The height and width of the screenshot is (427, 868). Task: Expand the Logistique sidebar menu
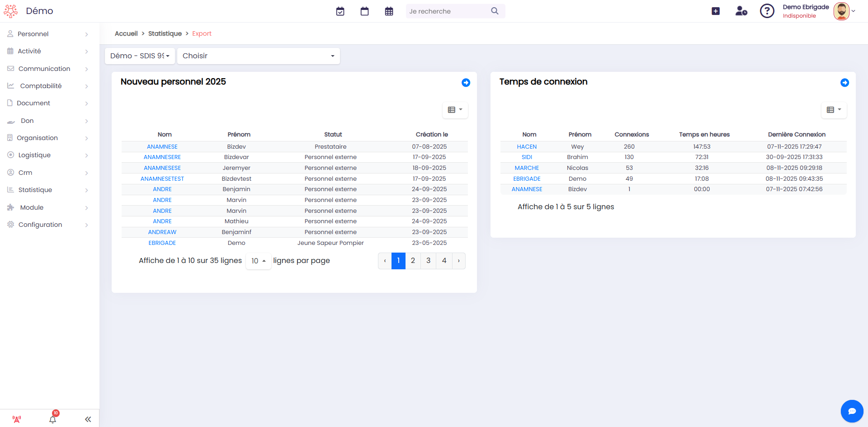[x=48, y=155]
